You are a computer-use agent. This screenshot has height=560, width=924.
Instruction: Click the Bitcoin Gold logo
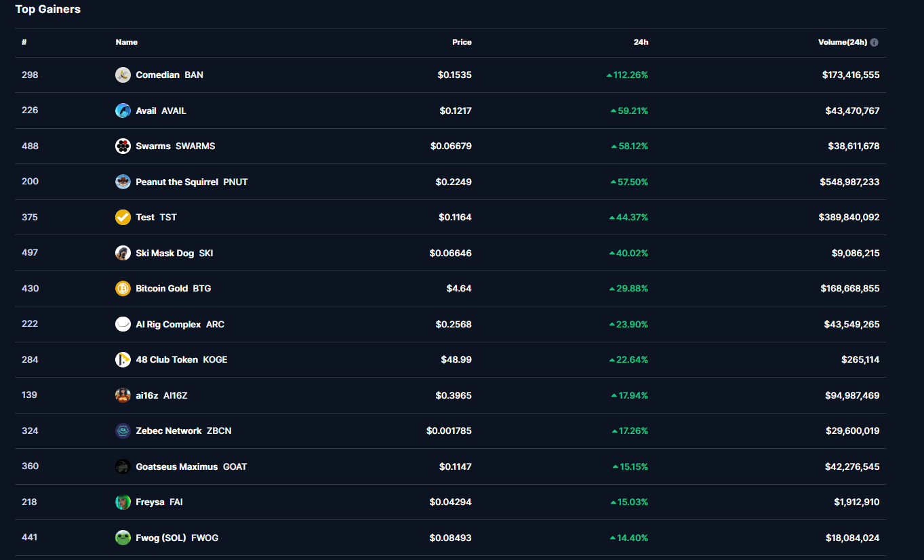pyautogui.click(x=123, y=289)
